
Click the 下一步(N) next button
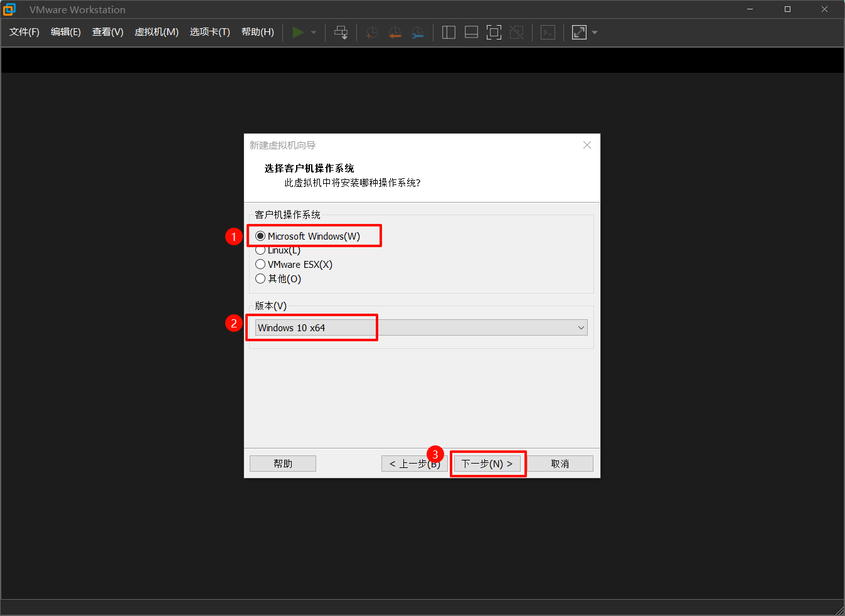(x=487, y=464)
